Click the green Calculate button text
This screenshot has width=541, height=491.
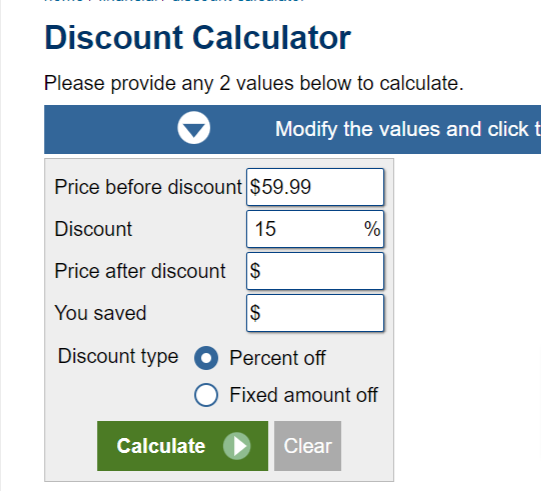(161, 446)
